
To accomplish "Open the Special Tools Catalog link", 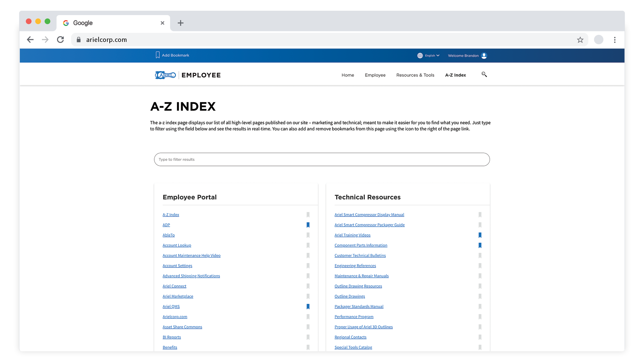I will pyautogui.click(x=353, y=348).
